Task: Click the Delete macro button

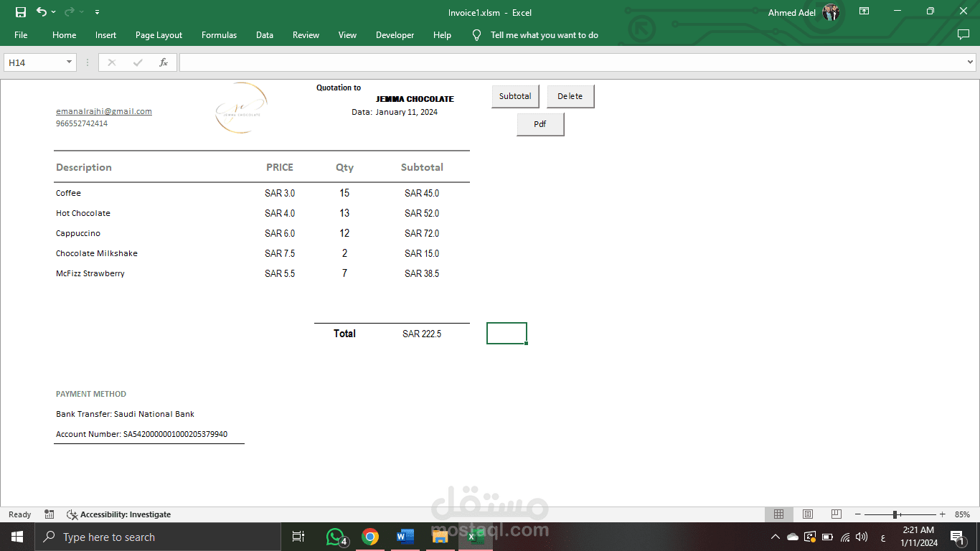Action: coord(570,96)
